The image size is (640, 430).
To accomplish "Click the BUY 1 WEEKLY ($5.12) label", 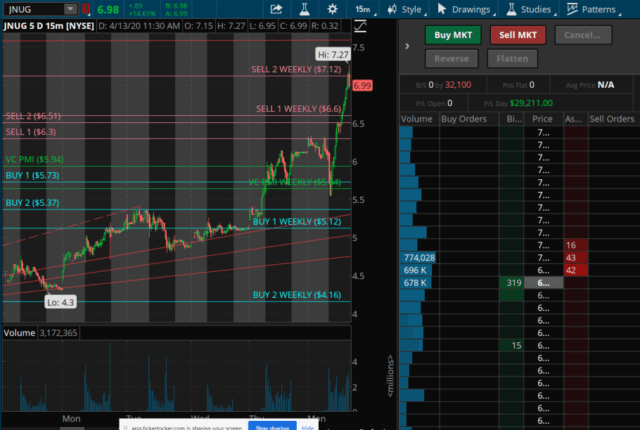I will point(297,222).
